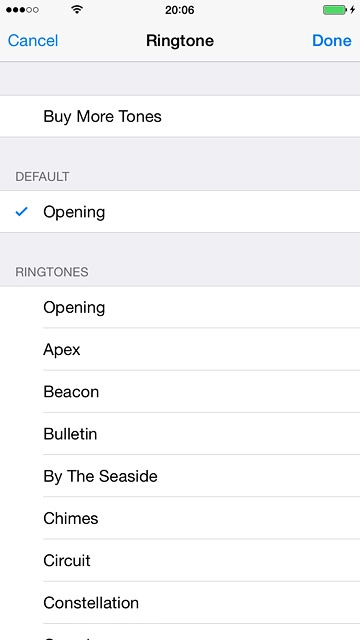
Task: Tap the RINGTONES section header
Action: tap(52, 272)
